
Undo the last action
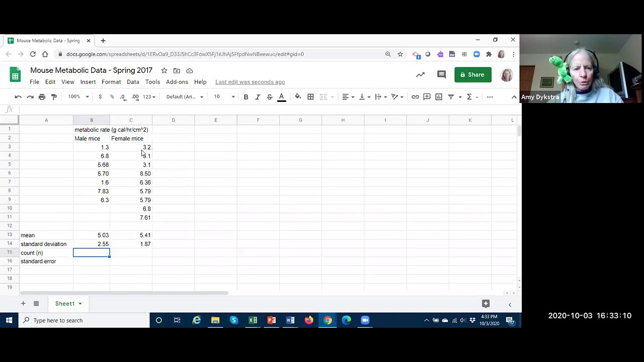click(x=18, y=97)
